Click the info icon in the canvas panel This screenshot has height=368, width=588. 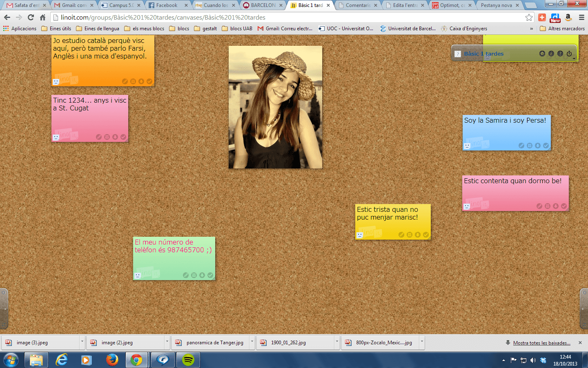pos(551,54)
